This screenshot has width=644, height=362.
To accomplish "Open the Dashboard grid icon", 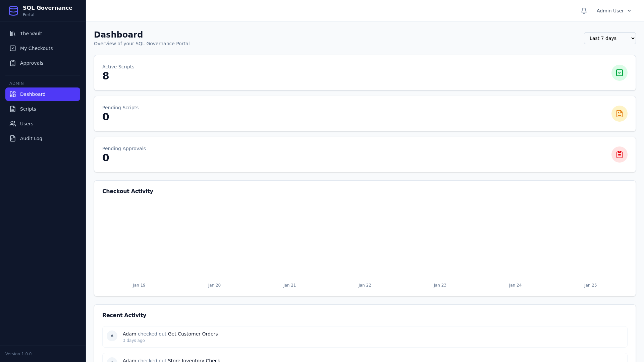I will pyautogui.click(x=12, y=94).
